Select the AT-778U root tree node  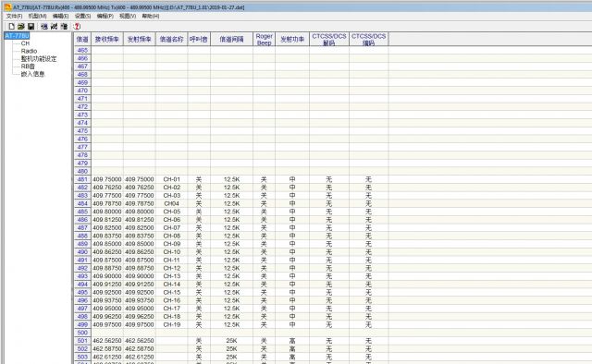pos(17,36)
